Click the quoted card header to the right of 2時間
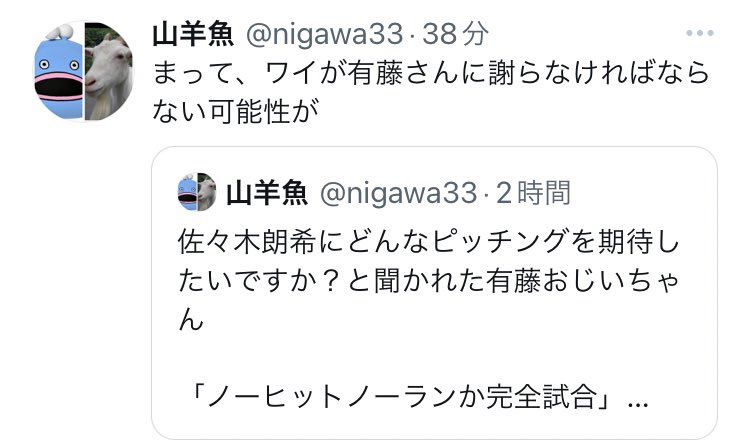 [640, 193]
